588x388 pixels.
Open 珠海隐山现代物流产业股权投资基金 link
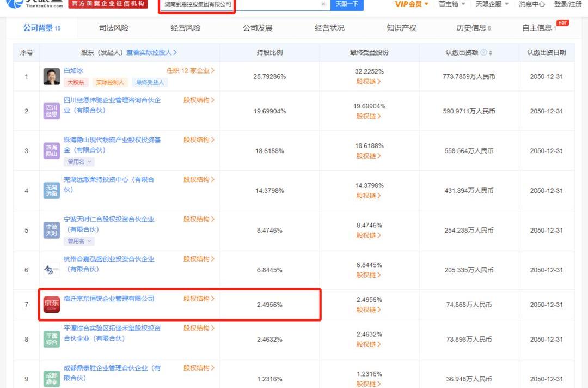coord(112,145)
